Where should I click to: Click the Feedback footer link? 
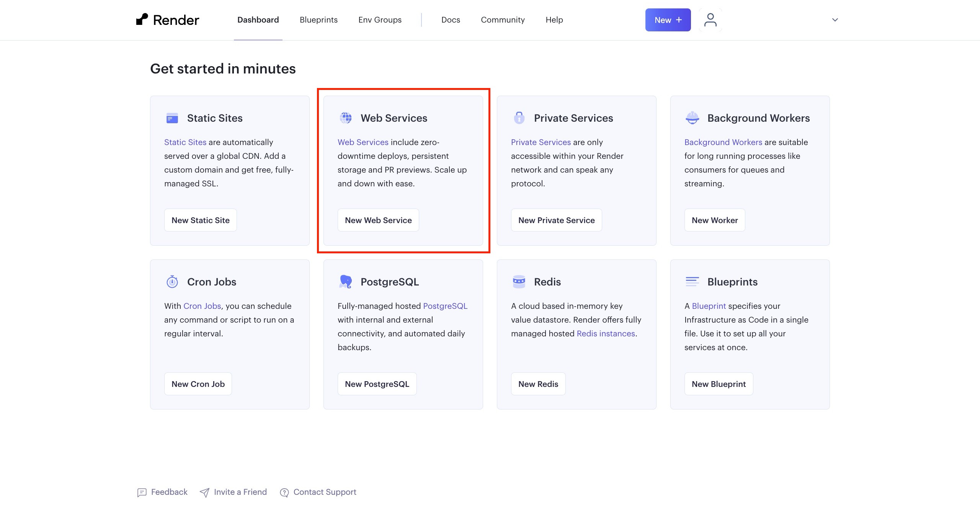pyautogui.click(x=169, y=492)
